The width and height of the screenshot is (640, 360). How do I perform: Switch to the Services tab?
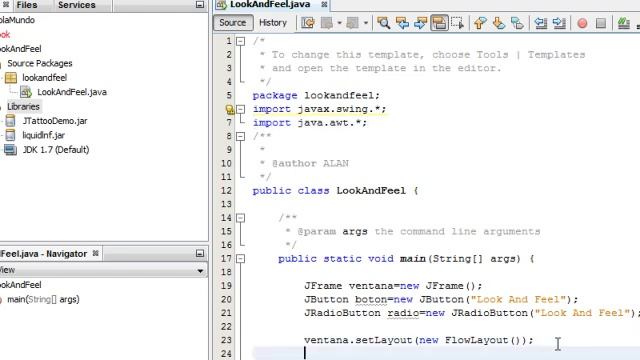pos(77,5)
